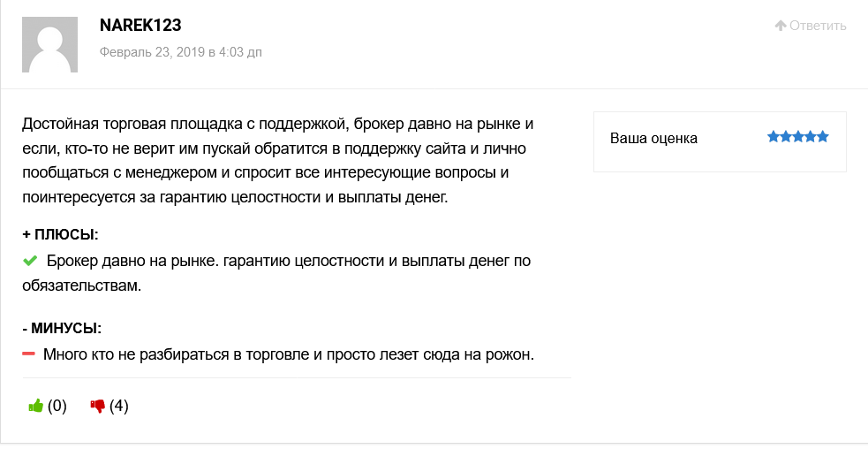Screen dimensions: 868x449
Task: Click the green thumbs-up icon
Action: click(x=36, y=407)
